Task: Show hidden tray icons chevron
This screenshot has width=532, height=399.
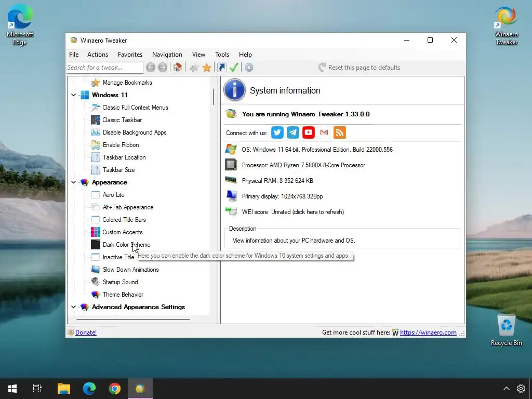Action: coord(506,389)
